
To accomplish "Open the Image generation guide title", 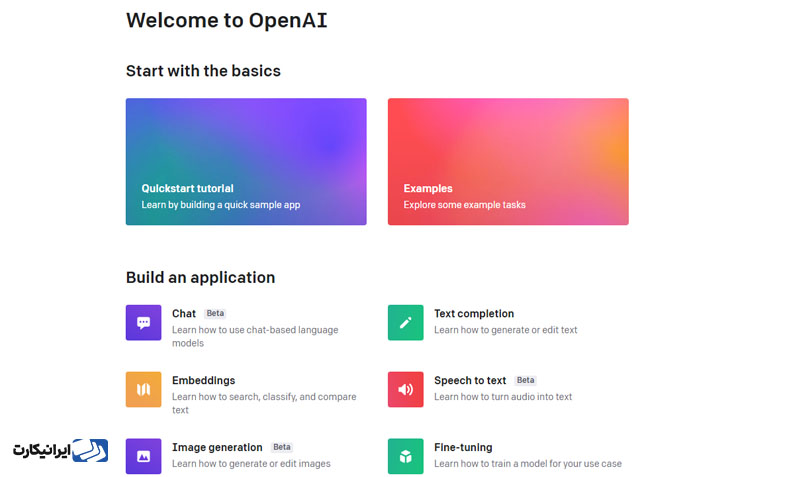I will (217, 447).
